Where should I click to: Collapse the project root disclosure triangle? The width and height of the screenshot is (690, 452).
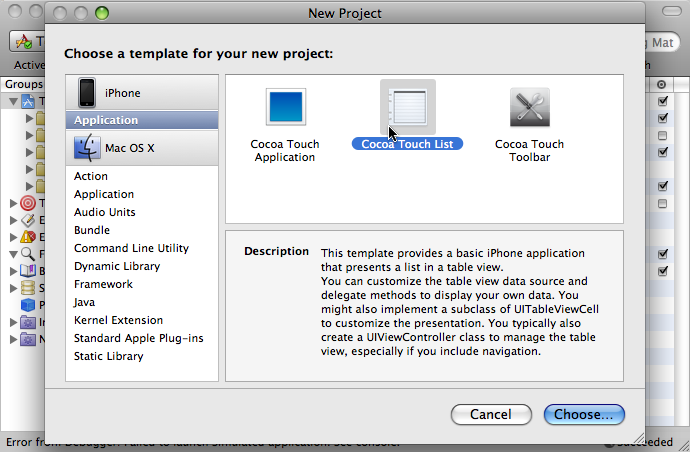[x=14, y=102]
